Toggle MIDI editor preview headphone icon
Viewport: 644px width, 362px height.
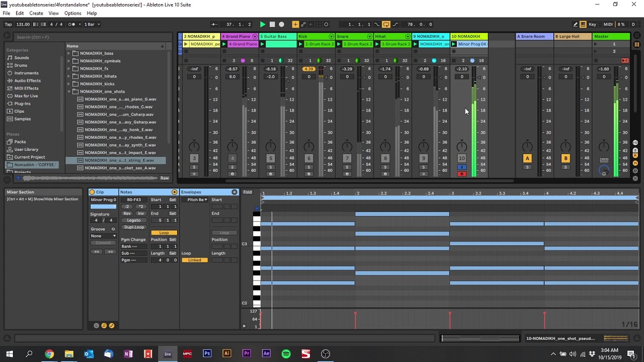pyautogui.click(x=257, y=208)
